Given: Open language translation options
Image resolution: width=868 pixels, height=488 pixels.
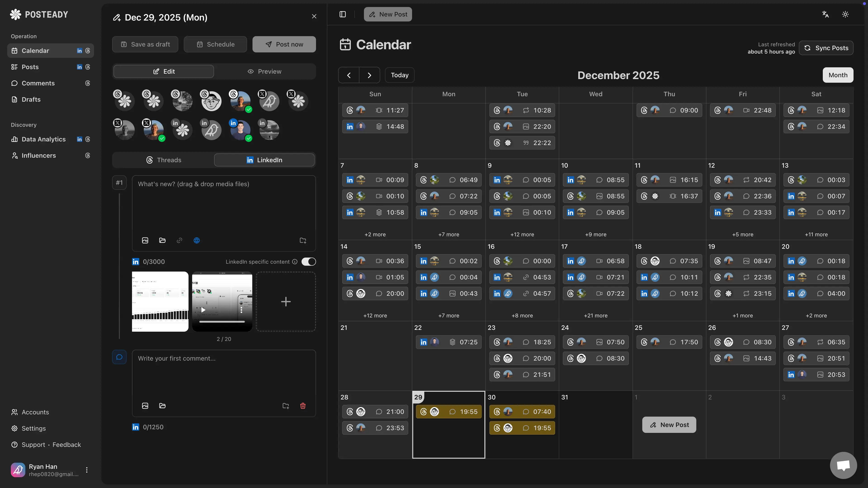Looking at the screenshot, I should coord(825,14).
